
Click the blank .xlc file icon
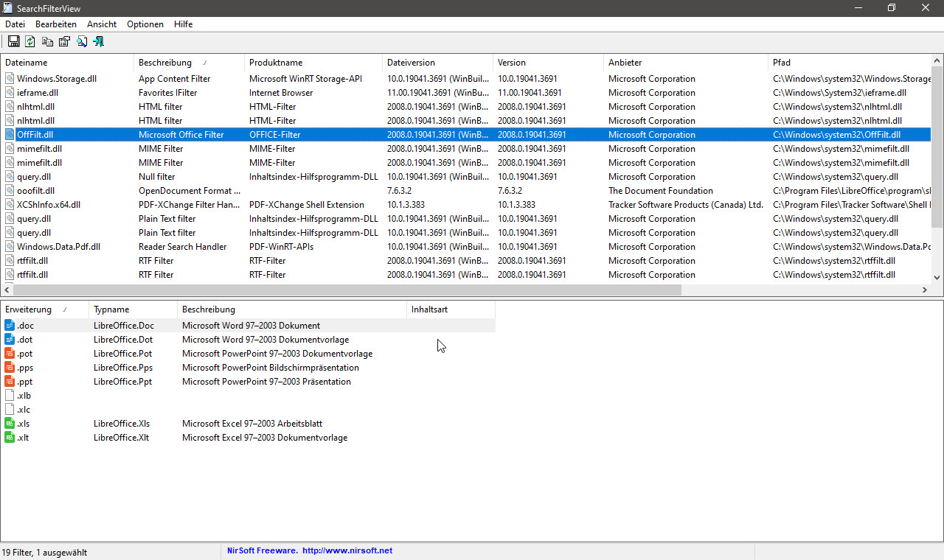[10, 409]
